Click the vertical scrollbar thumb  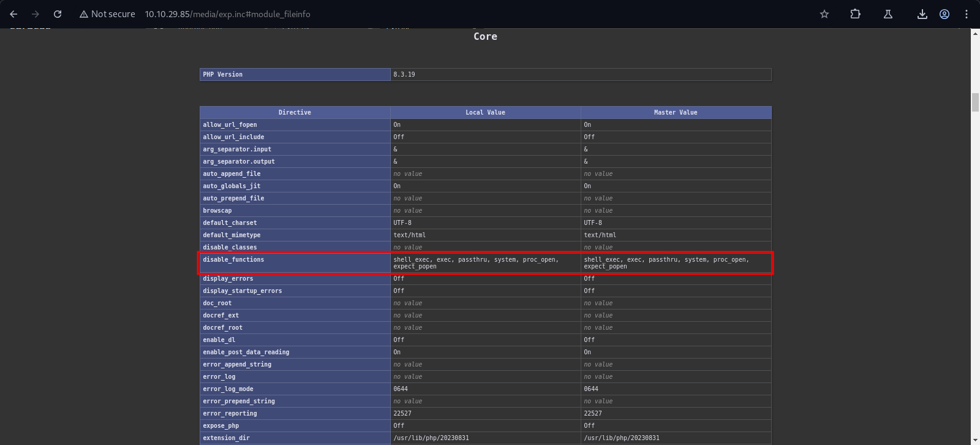coord(975,102)
